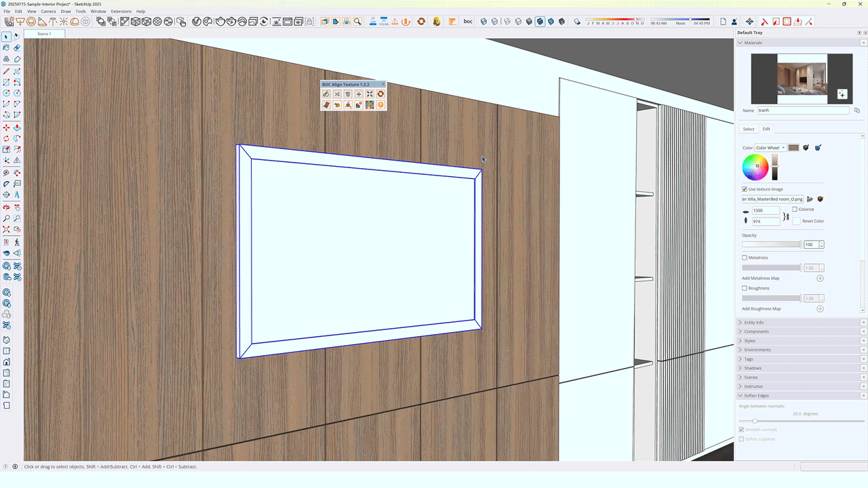Viewport: 868px width, 488px height.
Task: Edit the texture width value 1500
Action: tap(765, 211)
